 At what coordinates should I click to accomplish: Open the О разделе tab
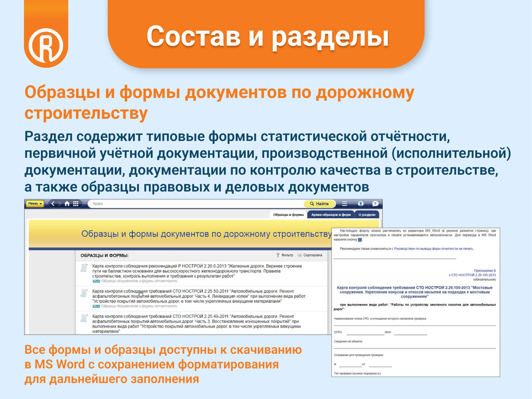pos(367,215)
